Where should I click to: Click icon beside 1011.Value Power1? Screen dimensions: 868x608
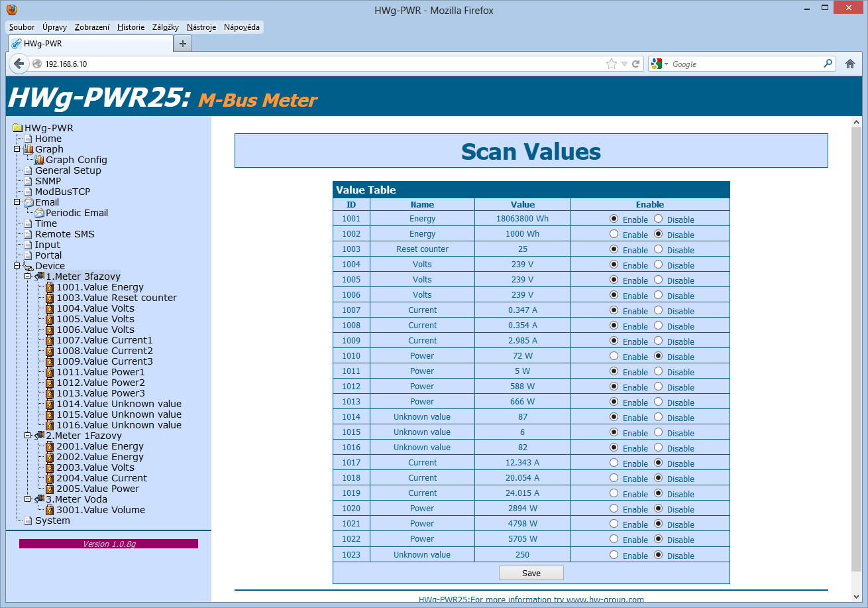50,372
